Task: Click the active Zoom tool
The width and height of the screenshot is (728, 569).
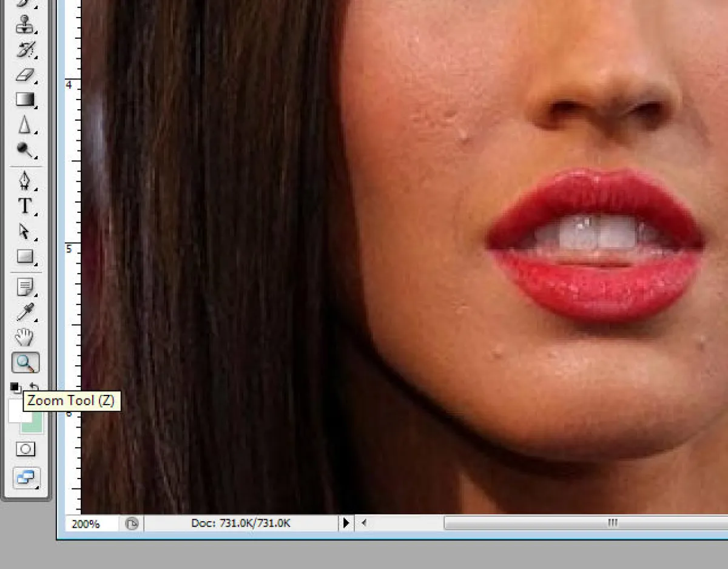Action: [25, 363]
